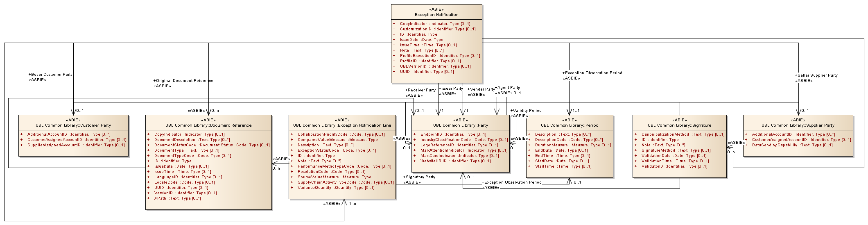
Task: Select the Document Reference class header
Action: click(208, 125)
